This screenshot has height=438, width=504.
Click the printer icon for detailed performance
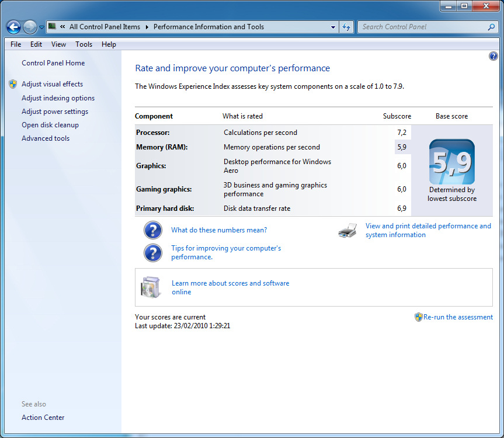(x=347, y=231)
